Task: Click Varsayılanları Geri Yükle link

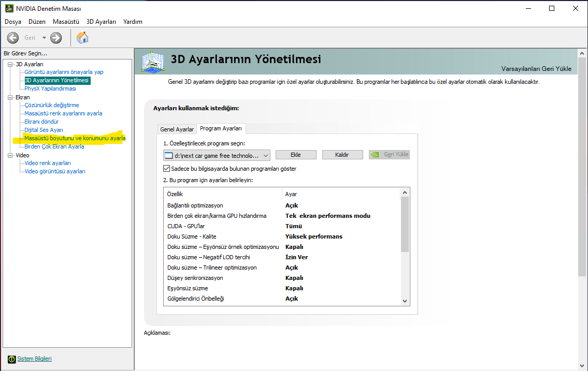Action: pos(536,69)
